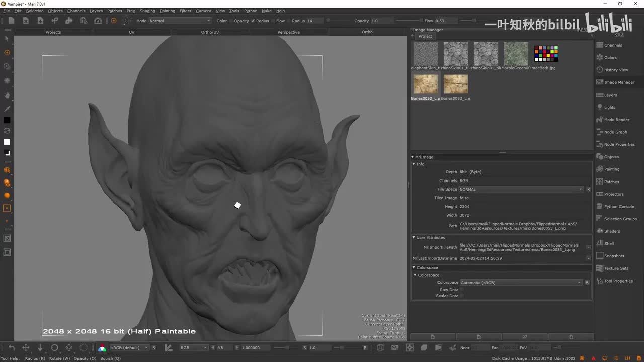Enable the Raw Data checkbox
The height and width of the screenshot is (362, 644).
tap(462, 290)
